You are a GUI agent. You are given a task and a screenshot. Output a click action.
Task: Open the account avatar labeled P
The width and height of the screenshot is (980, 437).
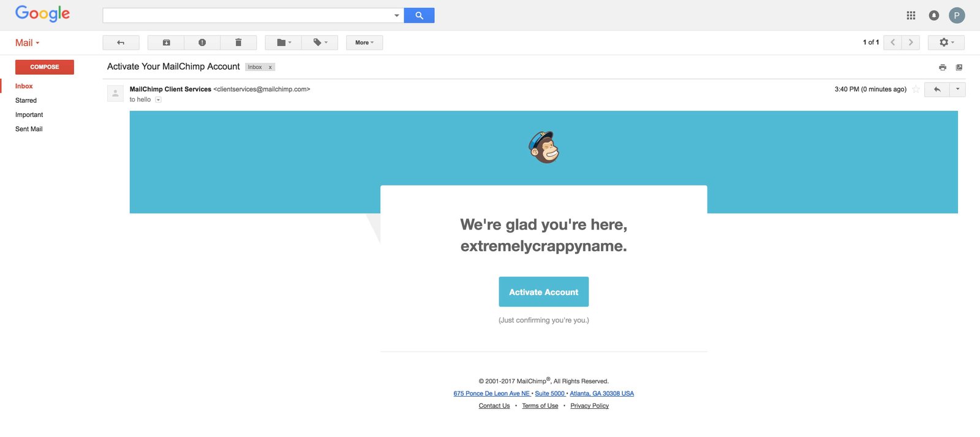(x=957, y=15)
